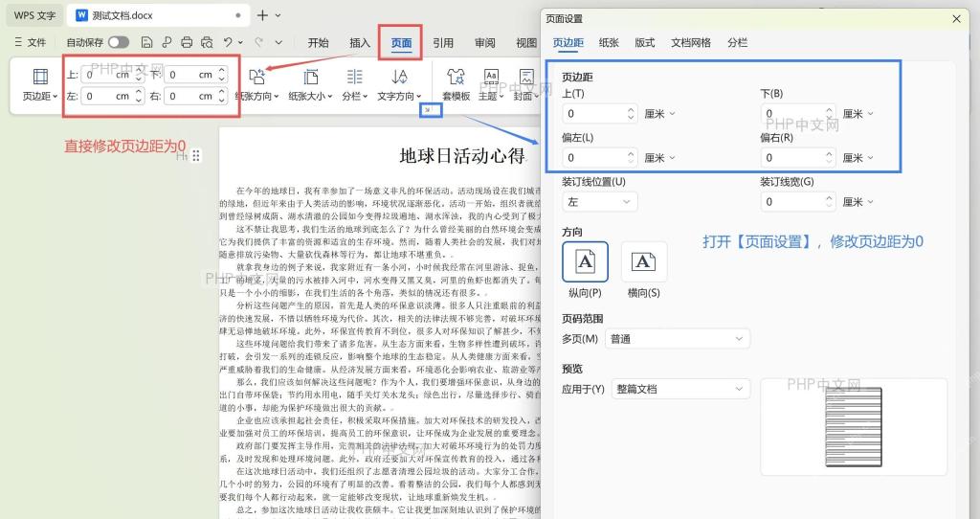980x519 pixels.
Task: Click the paragraph drag handle beside title
Action: pos(196,156)
